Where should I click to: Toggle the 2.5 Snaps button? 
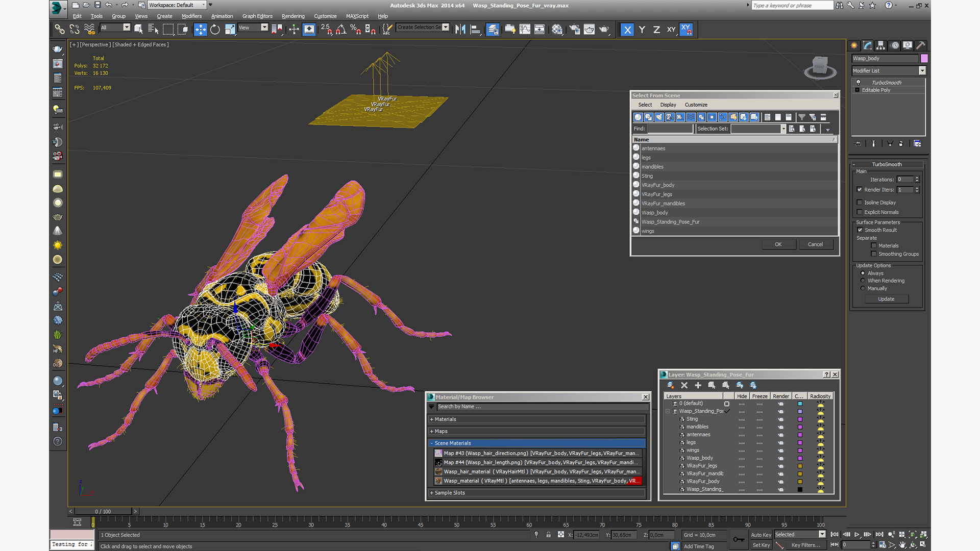[x=326, y=29]
